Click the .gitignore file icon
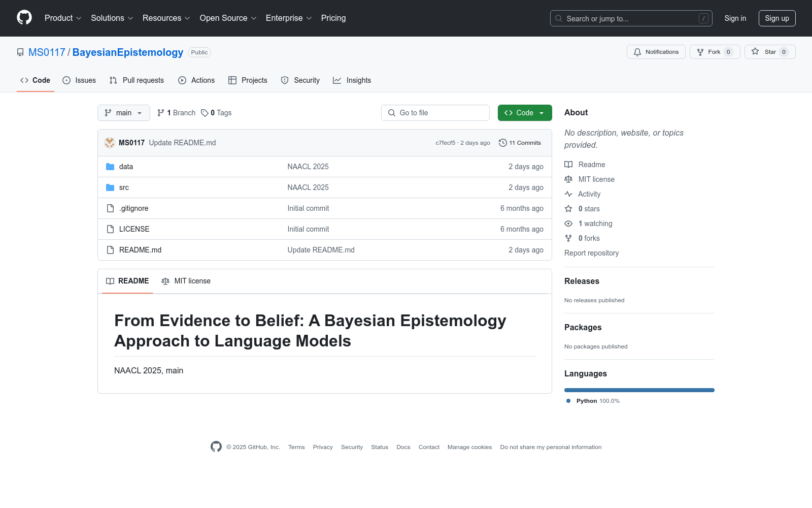The image size is (812, 508). point(110,208)
